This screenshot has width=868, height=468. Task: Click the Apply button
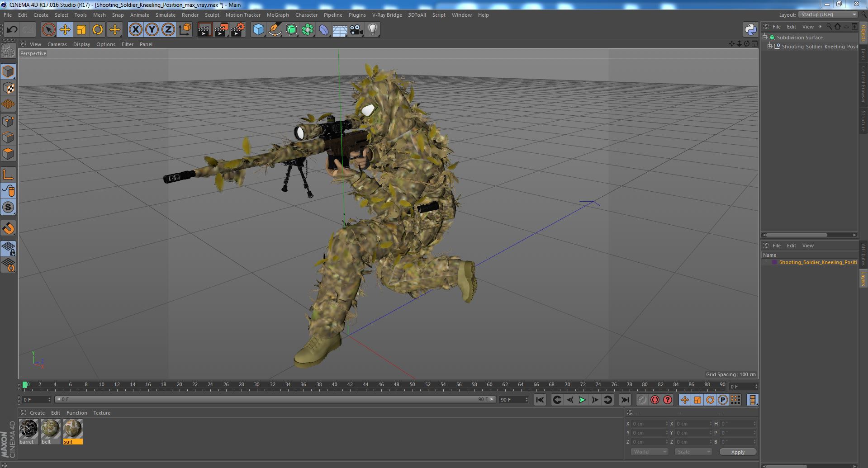[738, 452]
